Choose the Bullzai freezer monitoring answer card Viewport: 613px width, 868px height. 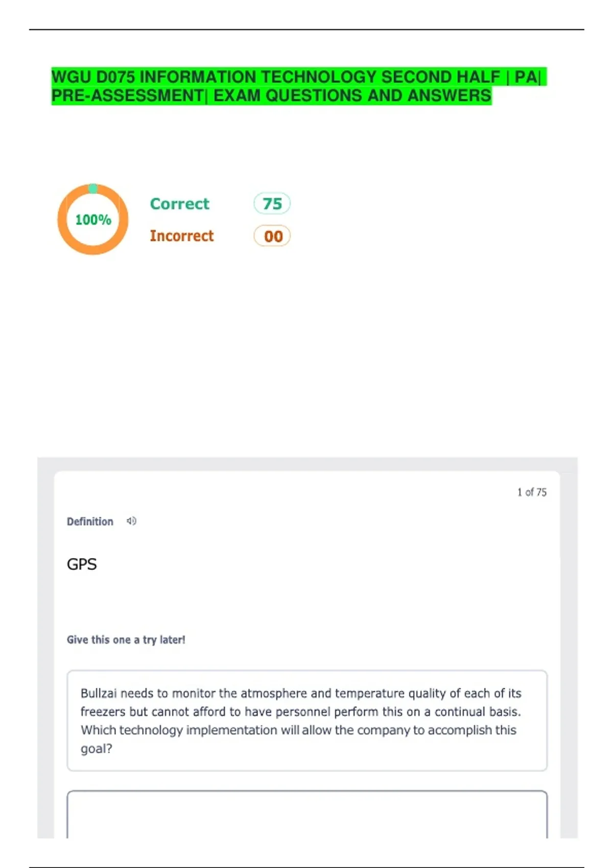pos(307,720)
